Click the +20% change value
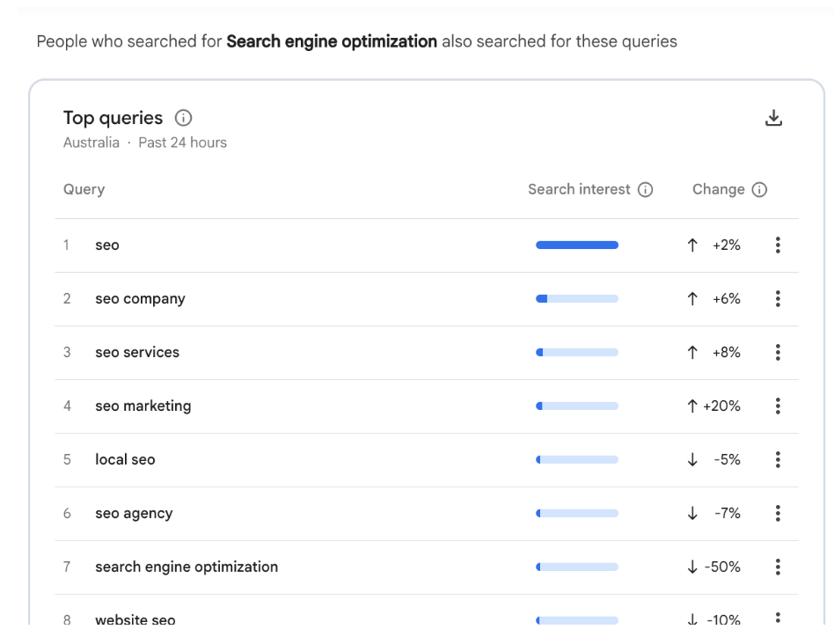Screen dimensions: 834x644 point(721,406)
